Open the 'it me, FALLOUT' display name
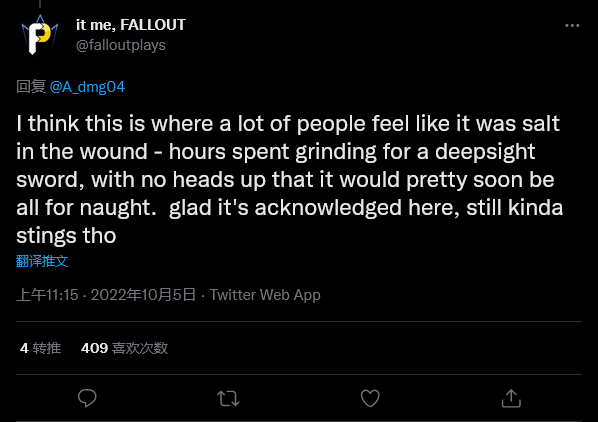Image resolution: width=598 pixels, height=422 pixels. tap(131, 25)
